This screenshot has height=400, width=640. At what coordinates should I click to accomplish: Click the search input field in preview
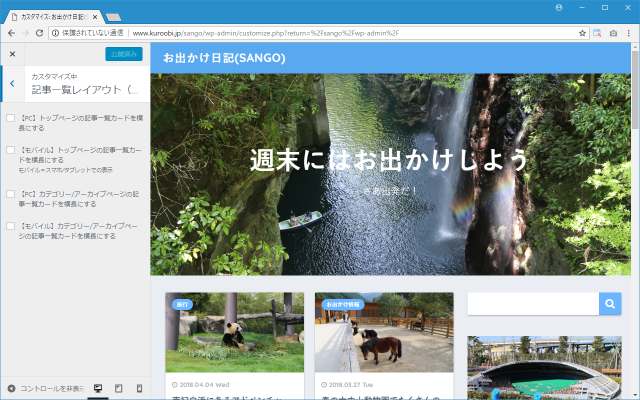[x=533, y=304]
